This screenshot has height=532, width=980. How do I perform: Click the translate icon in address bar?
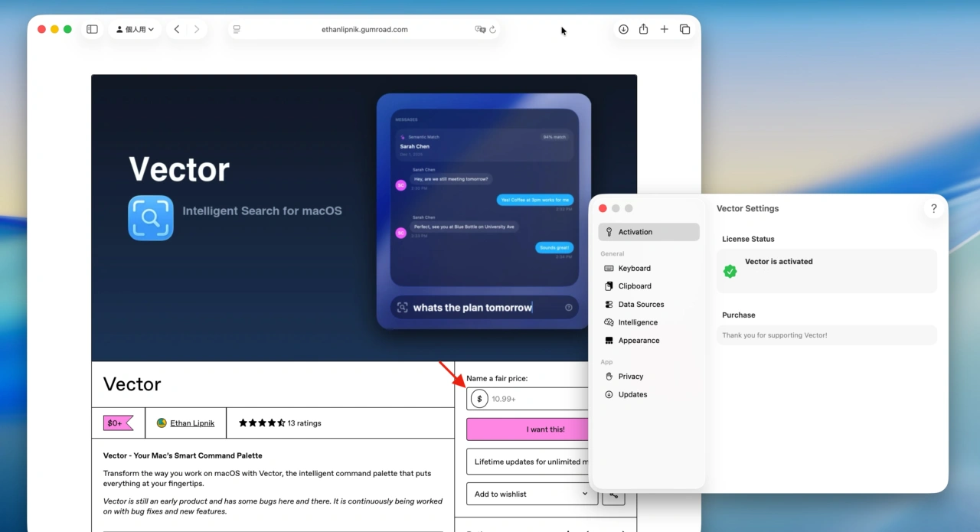480,29
